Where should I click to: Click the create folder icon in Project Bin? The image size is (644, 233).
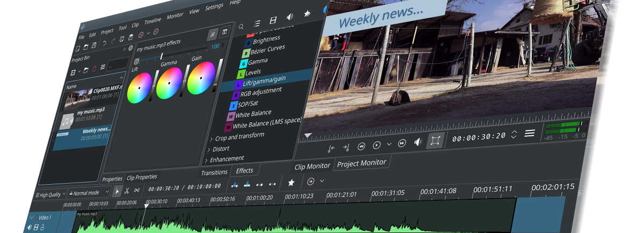(85, 70)
